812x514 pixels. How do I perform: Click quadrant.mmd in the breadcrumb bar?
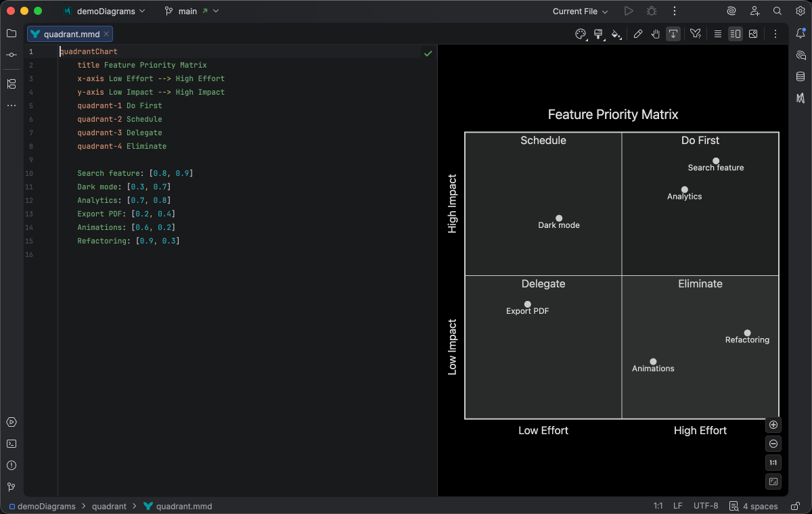(x=178, y=506)
